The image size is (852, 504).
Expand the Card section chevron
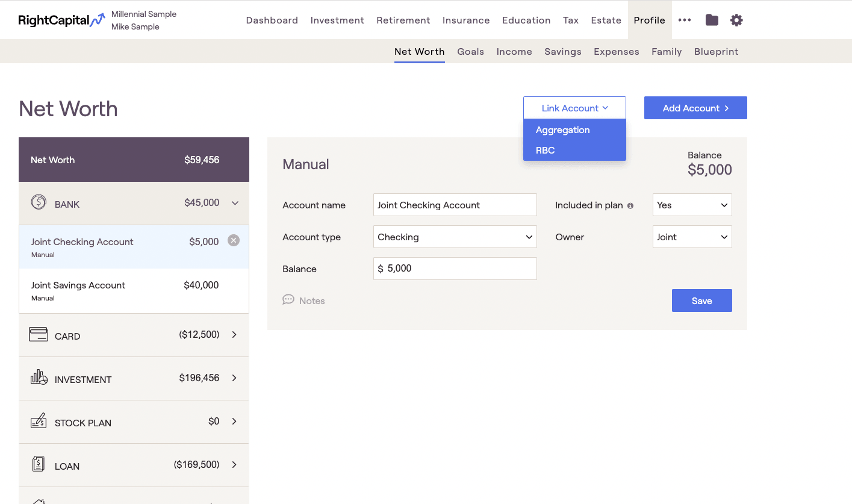pyautogui.click(x=234, y=334)
